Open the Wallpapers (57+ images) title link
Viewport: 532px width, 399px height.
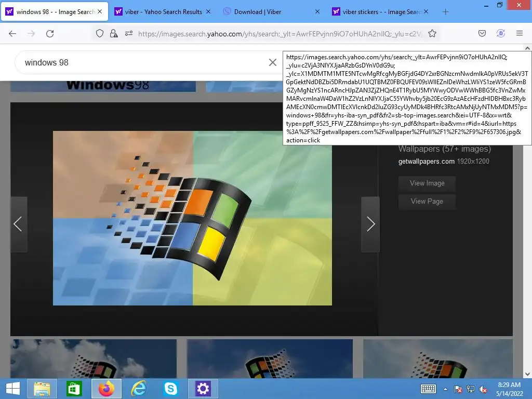pyautogui.click(x=445, y=149)
